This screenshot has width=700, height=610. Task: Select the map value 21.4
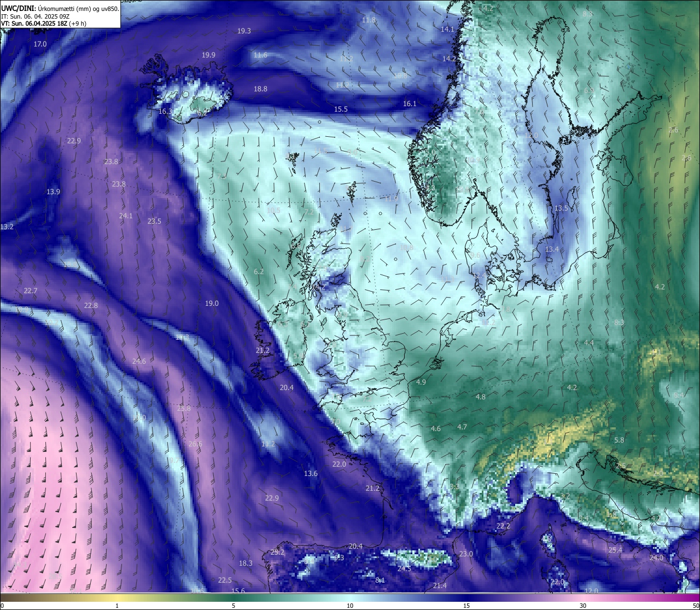click(x=440, y=586)
